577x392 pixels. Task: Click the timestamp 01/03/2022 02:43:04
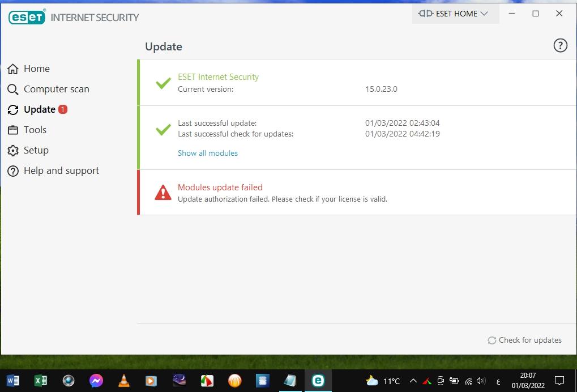pyautogui.click(x=402, y=123)
